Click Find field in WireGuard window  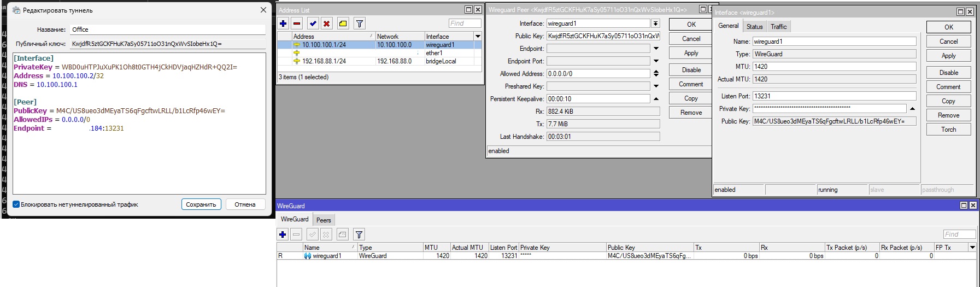959,235
